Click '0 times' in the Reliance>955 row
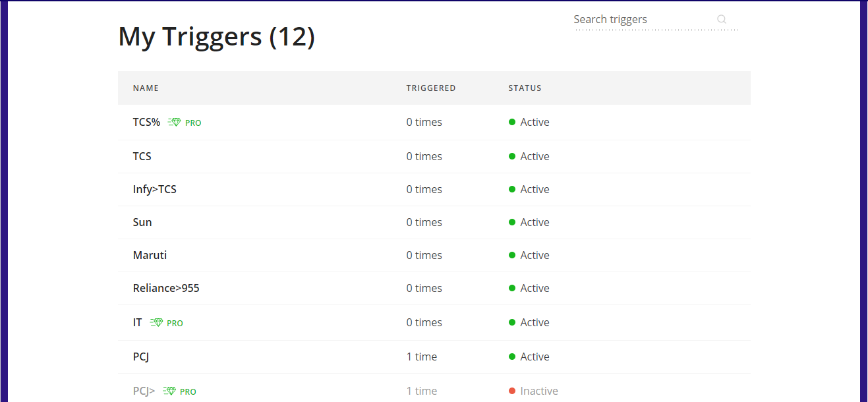The height and width of the screenshot is (402, 868). click(x=424, y=288)
